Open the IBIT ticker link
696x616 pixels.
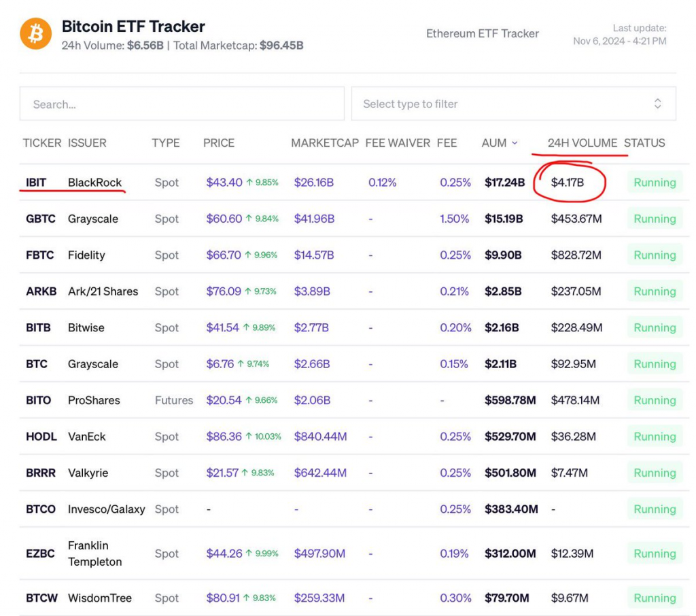point(36,182)
